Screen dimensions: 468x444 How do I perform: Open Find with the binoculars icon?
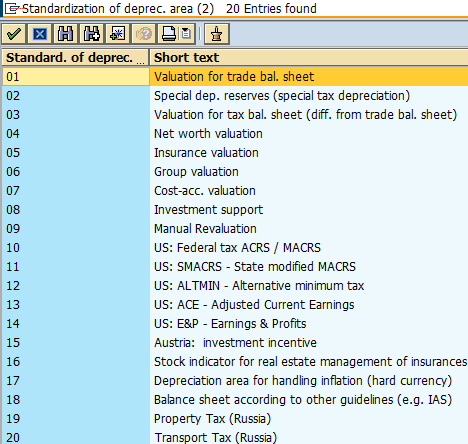point(65,34)
